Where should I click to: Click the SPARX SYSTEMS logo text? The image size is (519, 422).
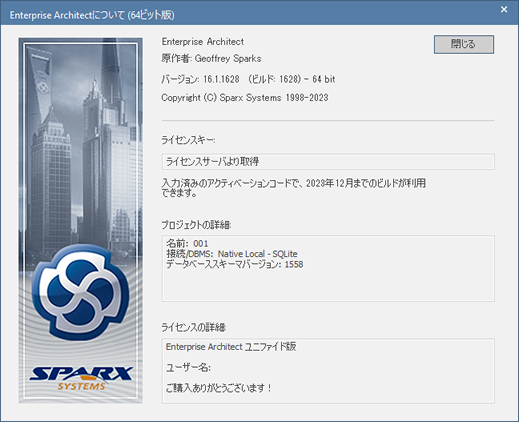[81, 378]
